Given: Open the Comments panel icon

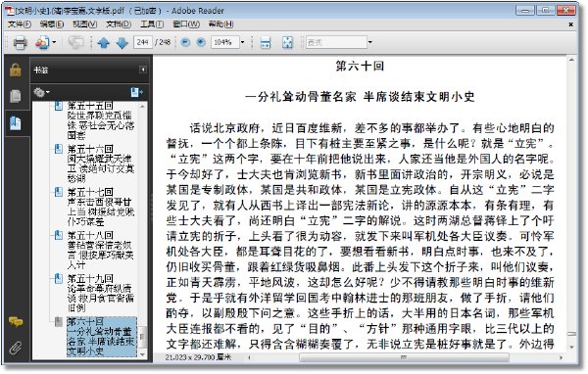Looking at the screenshot, I should coord(16,321).
